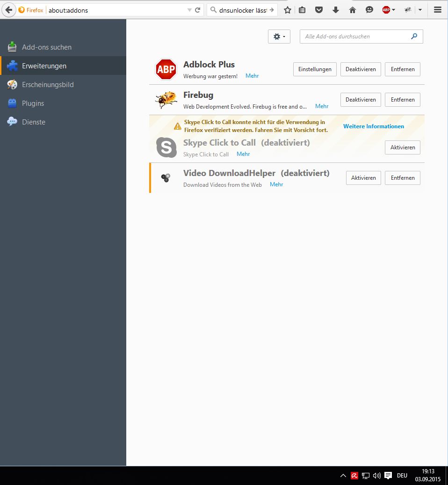Image resolution: width=448 pixels, height=485 pixels.
Task: Show hidden tray icons chevron
Action: coord(343,476)
